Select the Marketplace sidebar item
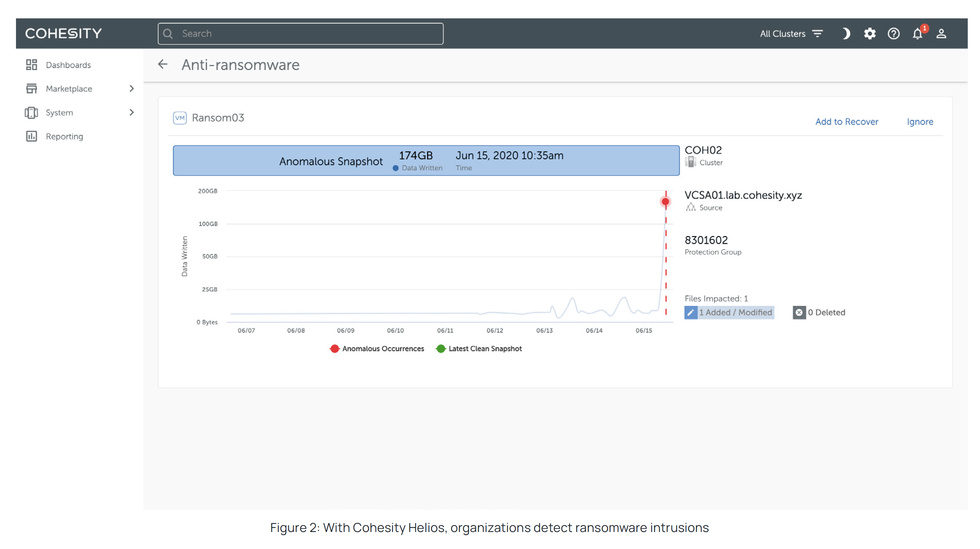 click(69, 89)
